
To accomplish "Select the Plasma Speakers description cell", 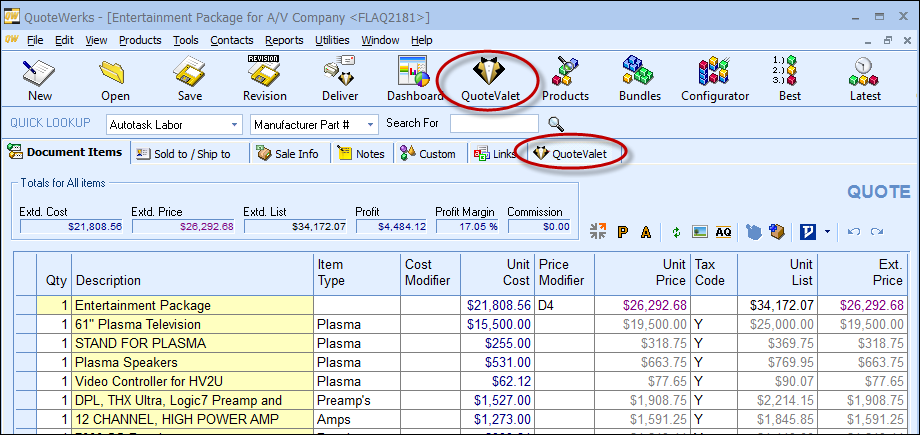I will pyautogui.click(x=193, y=362).
